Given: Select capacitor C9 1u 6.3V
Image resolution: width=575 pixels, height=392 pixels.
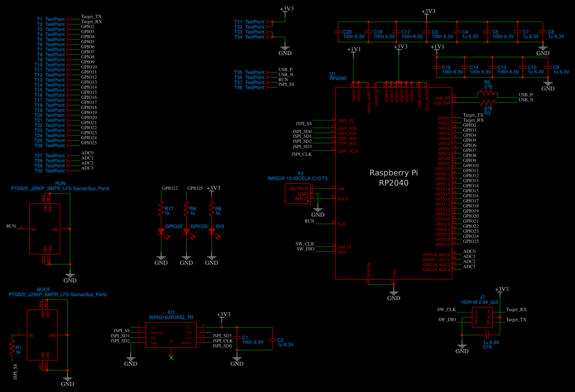Looking at the screenshot, I should click(x=548, y=67).
